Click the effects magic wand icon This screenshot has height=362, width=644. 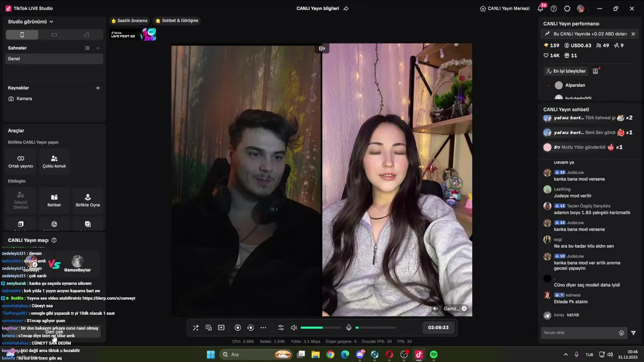[x=196, y=328]
